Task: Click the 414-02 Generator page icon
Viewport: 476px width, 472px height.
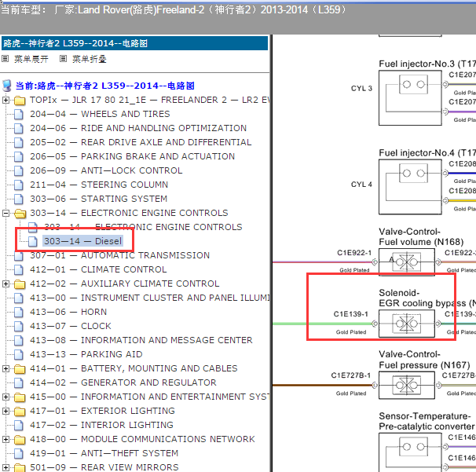Action: pyautogui.click(x=19, y=382)
